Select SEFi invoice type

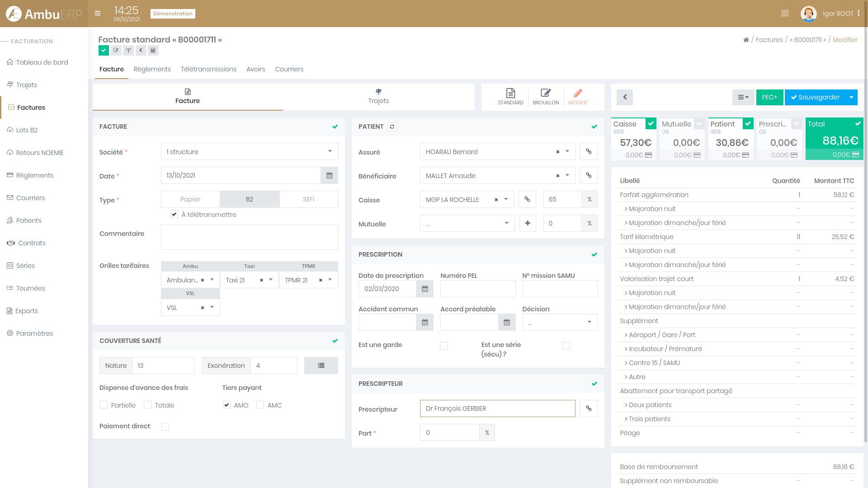tap(308, 199)
